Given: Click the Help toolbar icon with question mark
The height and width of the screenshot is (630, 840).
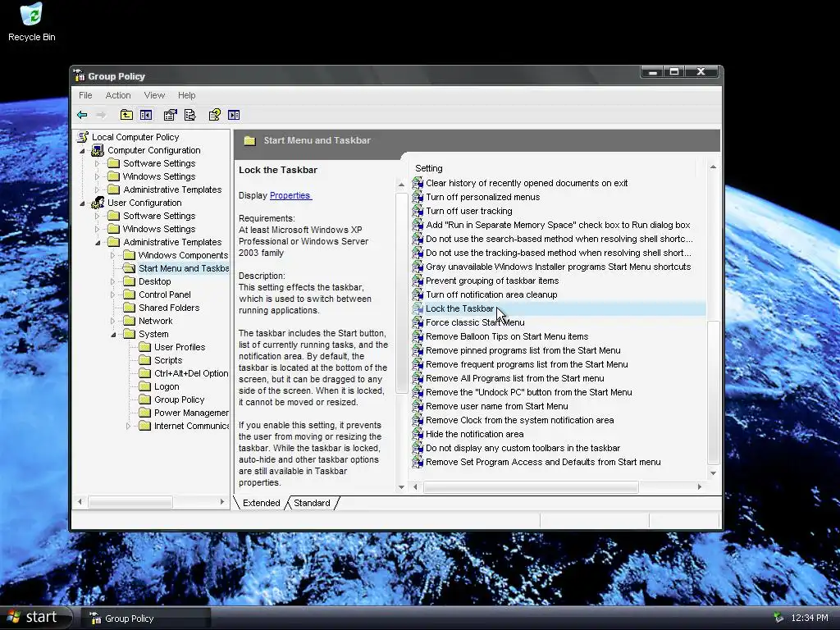Looking at the screenshot, I should click(214, 115).
